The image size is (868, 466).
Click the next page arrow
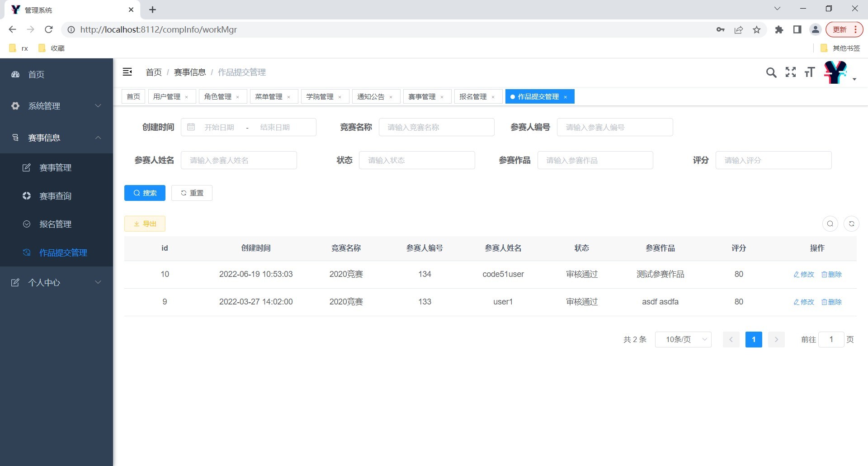(776, 339)
